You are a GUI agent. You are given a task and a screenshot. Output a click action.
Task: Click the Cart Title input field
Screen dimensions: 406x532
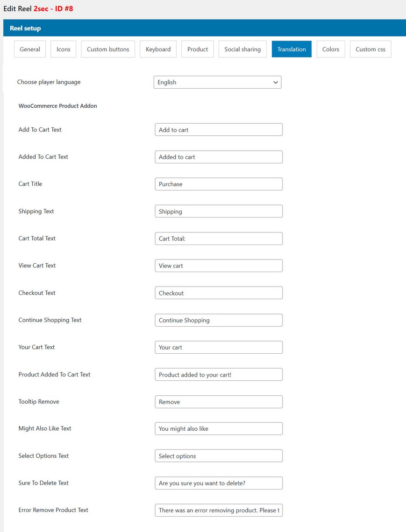219,184
